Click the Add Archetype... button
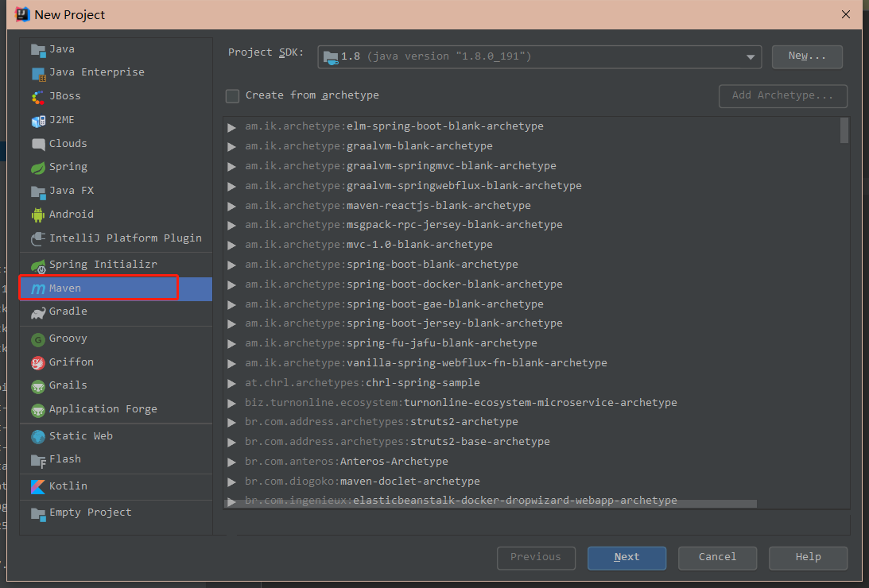This screenshot has width=869, height=588. point(782,96)
